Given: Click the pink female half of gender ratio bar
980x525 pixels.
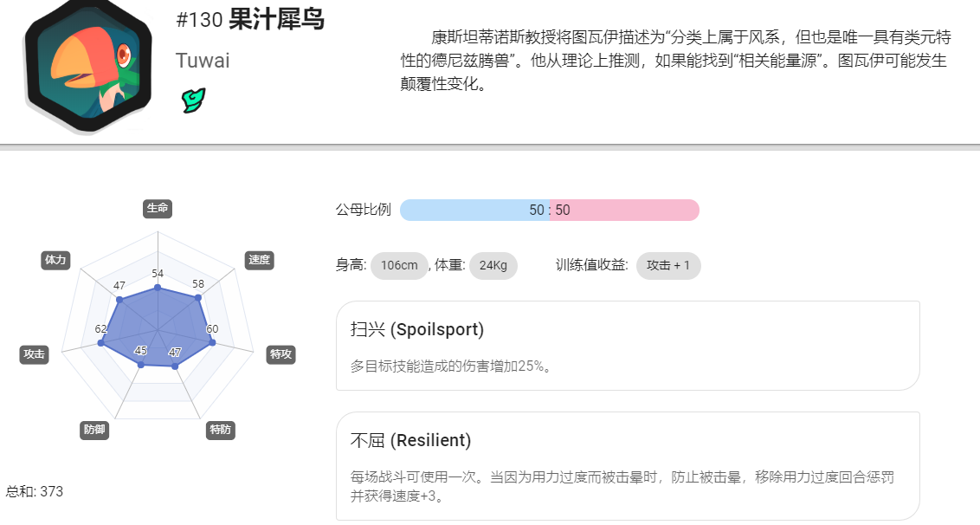Looking at the screenshot, I should 624,211.
